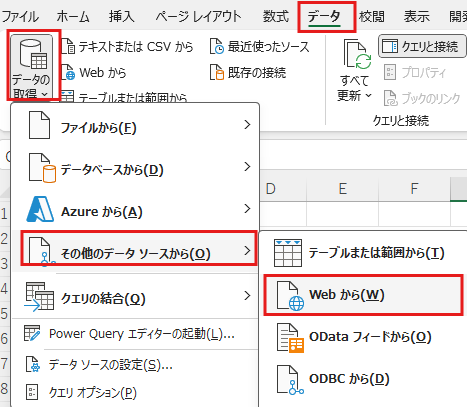The image size is (467, 407).
Task: Select row 5 header
Action: (x=4, y=314)
